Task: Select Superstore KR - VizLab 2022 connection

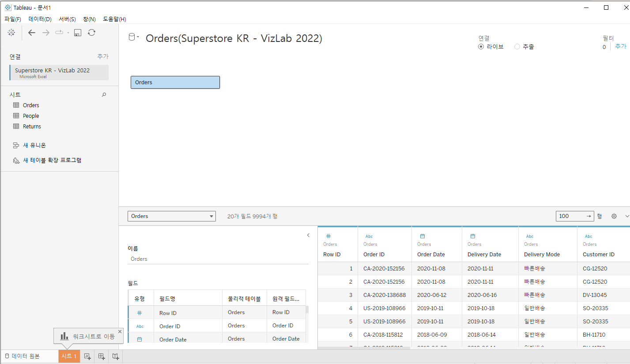Action: pyautogui.click(x=59, y=73)
